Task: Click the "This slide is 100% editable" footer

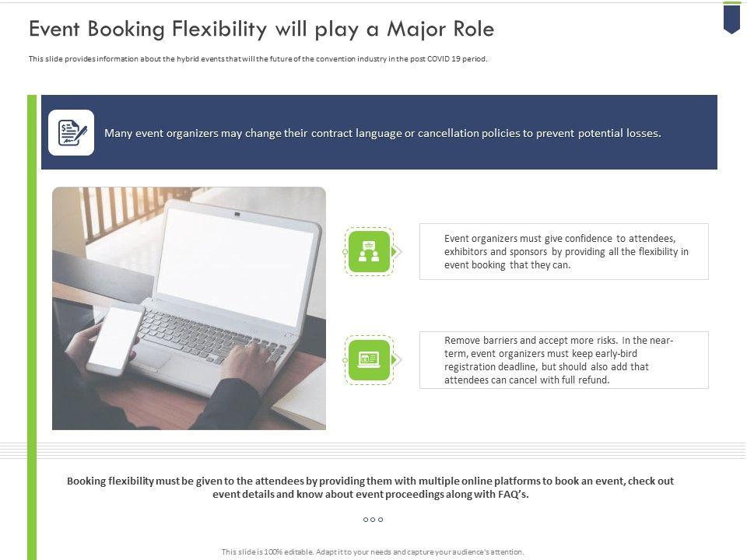Action: pos(373,551)
